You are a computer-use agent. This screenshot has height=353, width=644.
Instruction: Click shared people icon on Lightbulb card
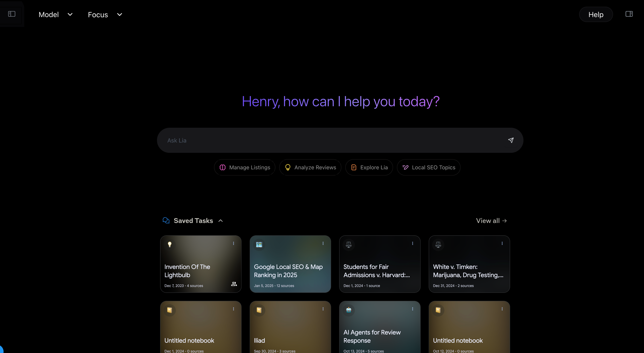coord(234,284)
